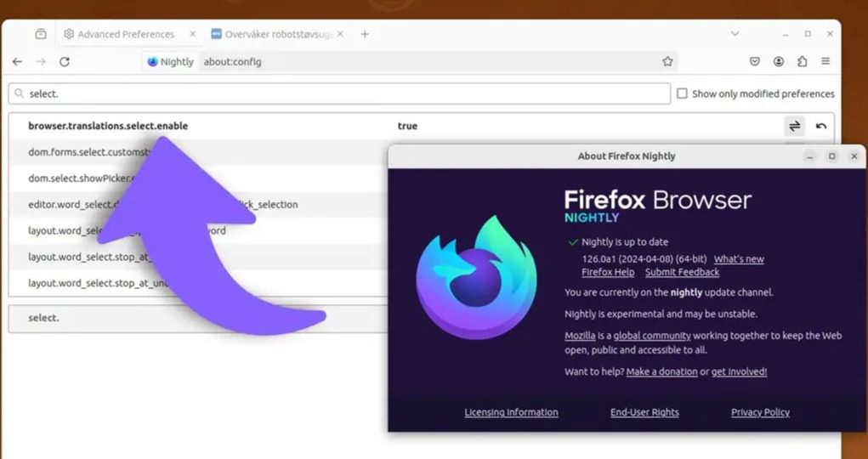Screen dimensions: 868x459
Task: Close the About Firefox Nightly dialog
Action: (854, 156)
